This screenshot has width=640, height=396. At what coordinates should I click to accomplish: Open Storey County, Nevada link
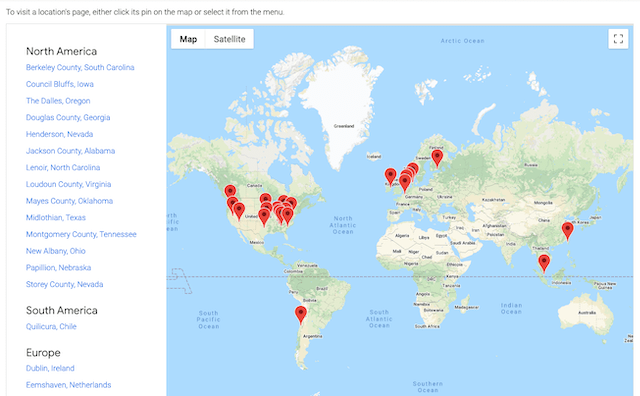click(64, 284)
